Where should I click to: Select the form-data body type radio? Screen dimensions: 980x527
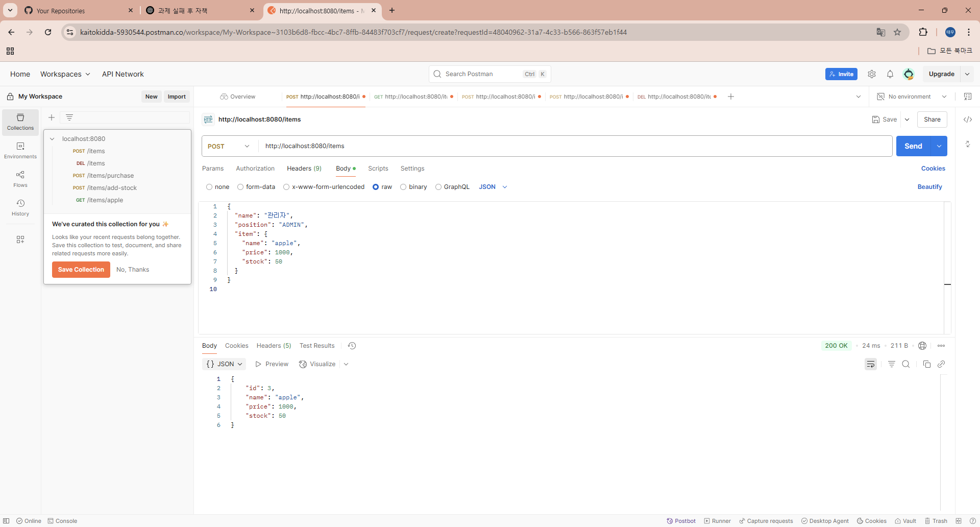[x=240, y=187]
